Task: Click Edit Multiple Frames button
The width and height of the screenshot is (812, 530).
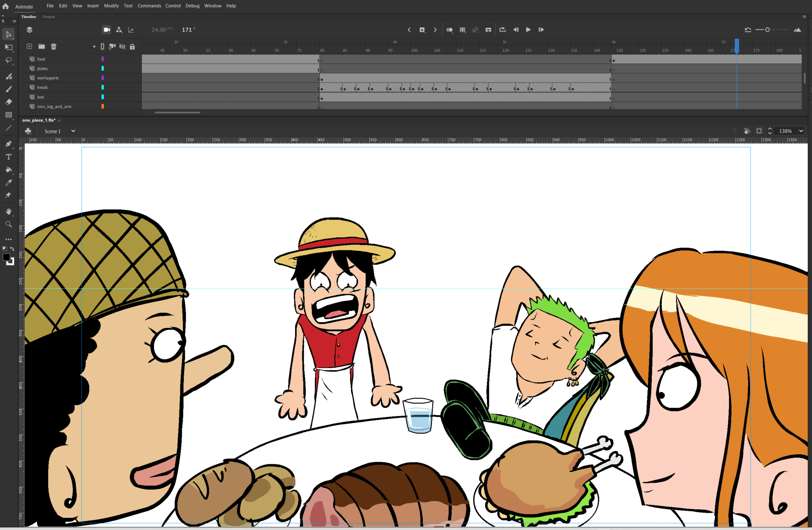Action: 463,30
